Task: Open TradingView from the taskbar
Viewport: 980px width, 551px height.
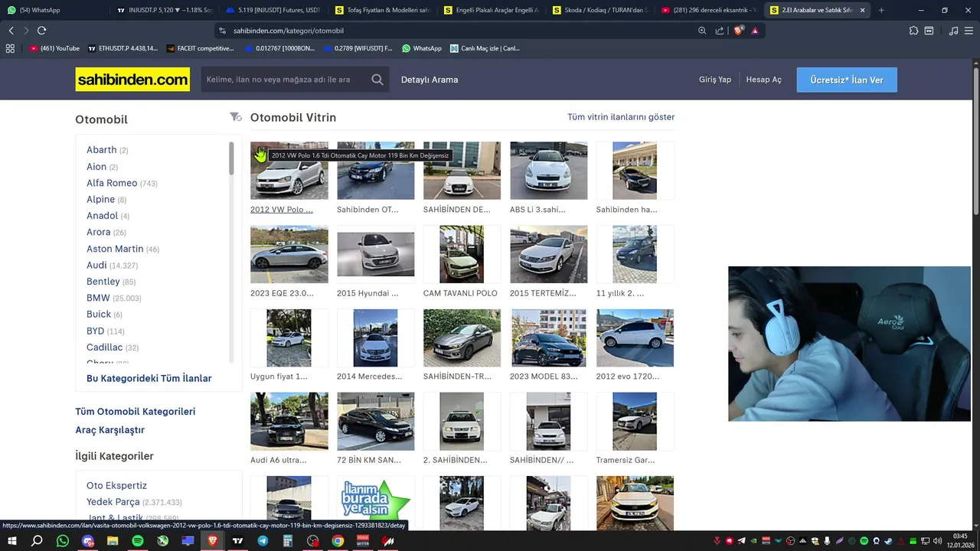Action: (x=237, y=541)
